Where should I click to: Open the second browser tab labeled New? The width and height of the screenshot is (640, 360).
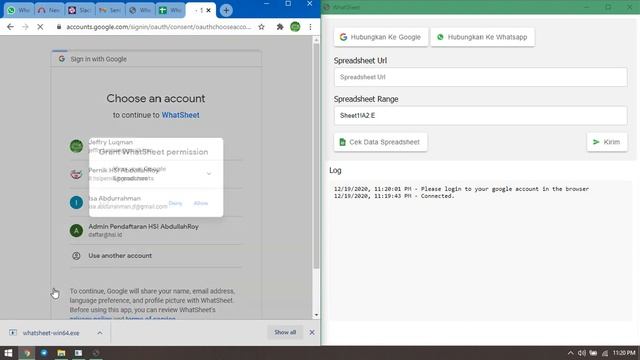click(49, 10)
